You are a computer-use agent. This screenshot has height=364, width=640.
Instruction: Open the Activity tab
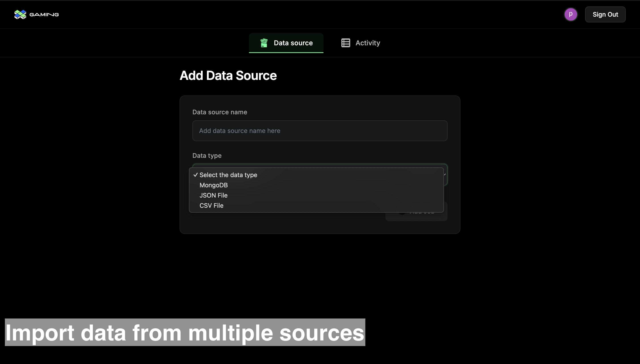point(367,43)
